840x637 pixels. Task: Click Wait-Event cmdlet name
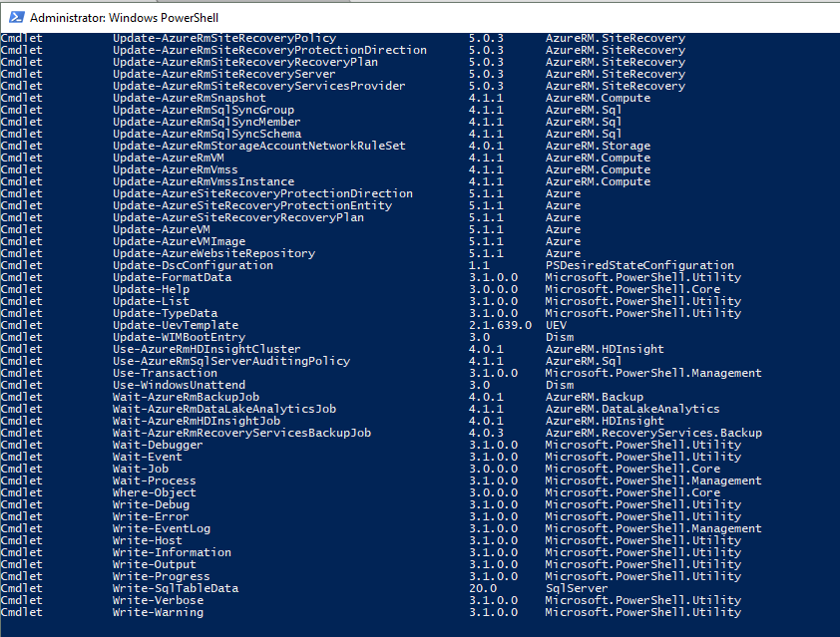[x=148, y=457]
